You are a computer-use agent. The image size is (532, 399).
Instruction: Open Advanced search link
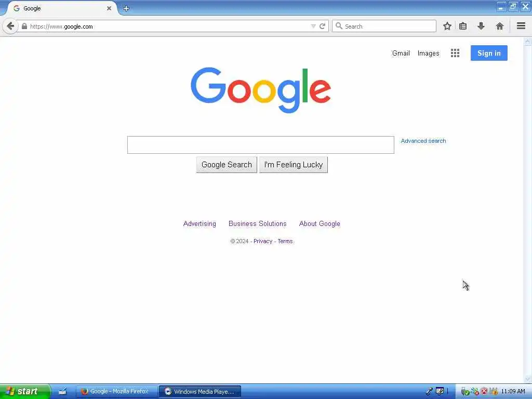pyautogui.click(x=423, y=141)
